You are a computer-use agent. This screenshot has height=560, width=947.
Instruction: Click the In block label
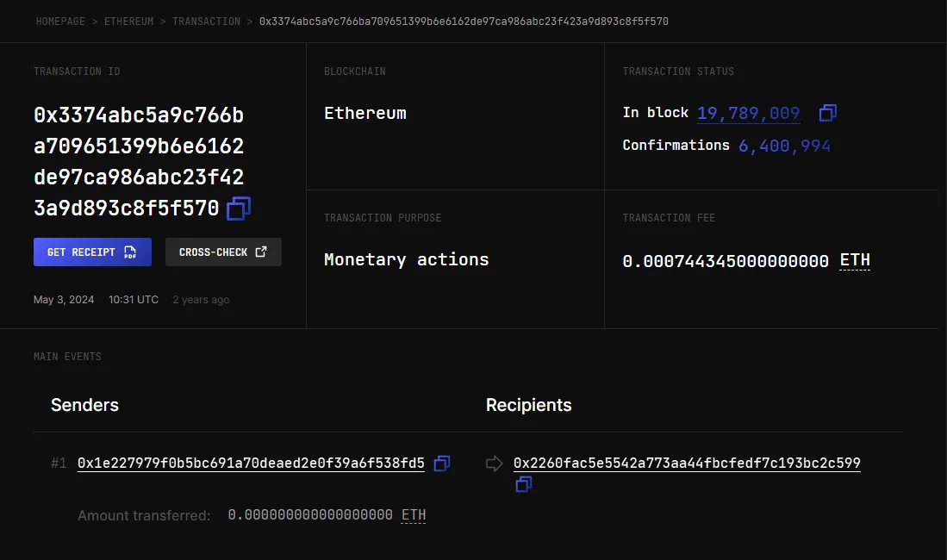[655, 112]
